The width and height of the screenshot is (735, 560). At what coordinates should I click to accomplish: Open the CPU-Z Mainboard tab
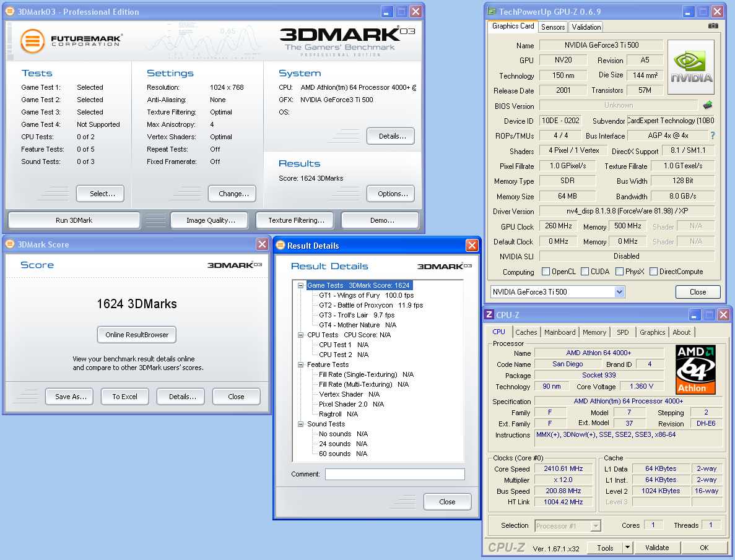[x=560, y=332]
